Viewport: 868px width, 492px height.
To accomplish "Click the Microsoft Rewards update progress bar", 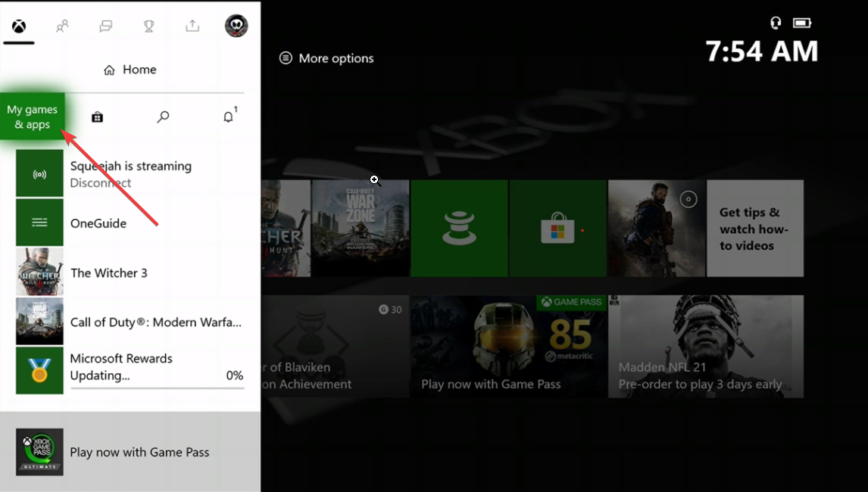I will coord(158,388).
